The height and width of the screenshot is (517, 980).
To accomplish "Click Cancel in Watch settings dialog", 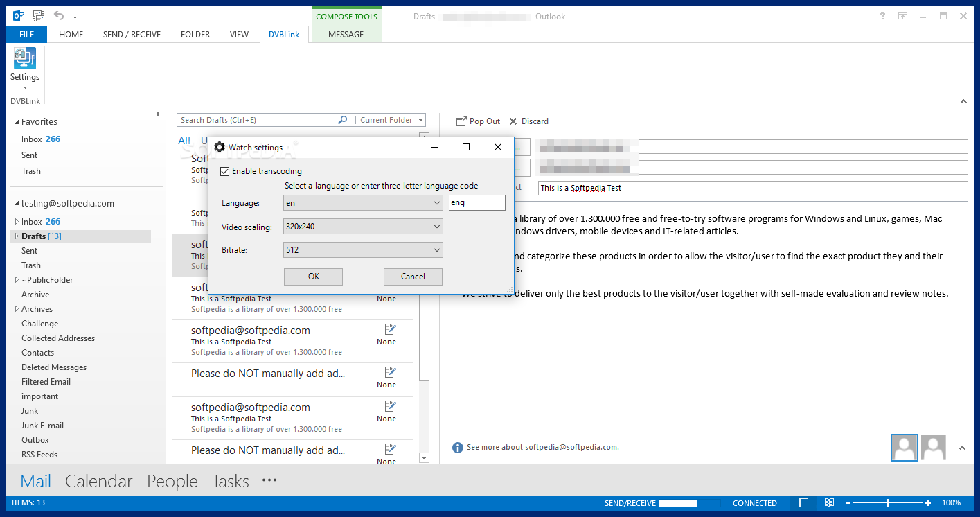I will [413, 277].
